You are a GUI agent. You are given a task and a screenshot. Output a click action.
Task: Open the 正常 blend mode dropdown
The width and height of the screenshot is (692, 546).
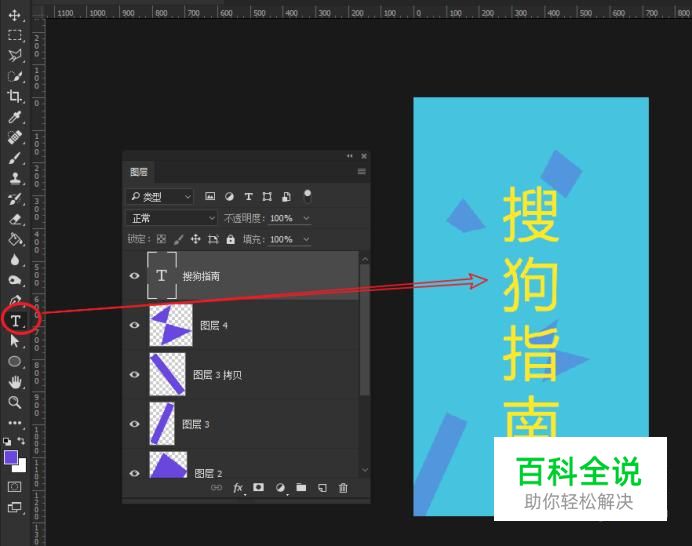pyautogui.click(x=172, y=218)
